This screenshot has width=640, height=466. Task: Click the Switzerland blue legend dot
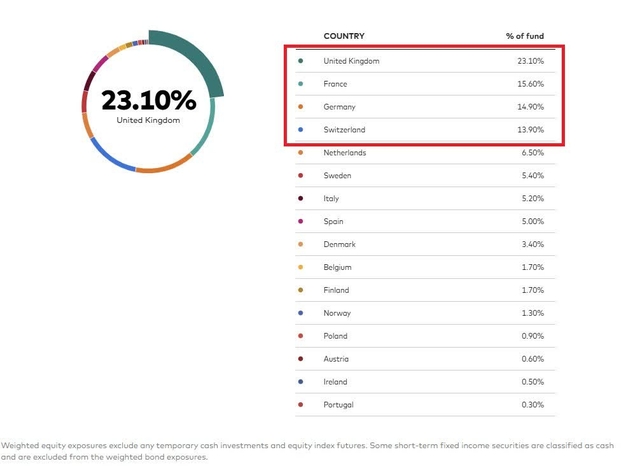(x=300, y=129)
